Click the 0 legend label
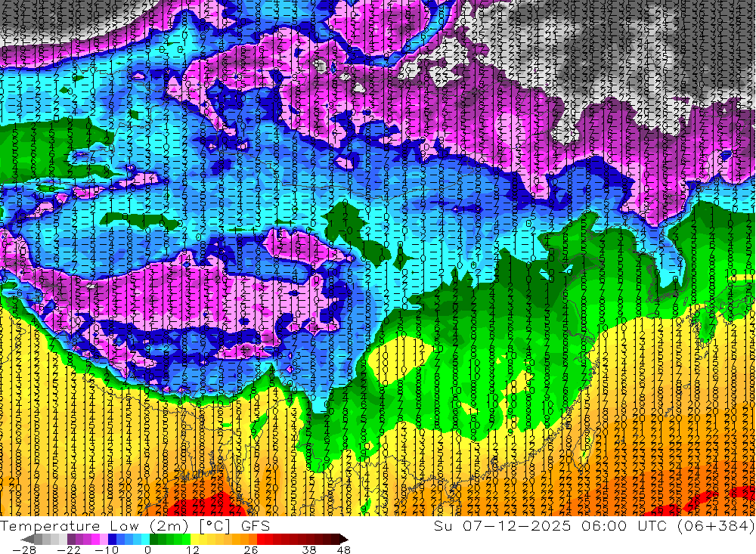 [x=147, y=549]
